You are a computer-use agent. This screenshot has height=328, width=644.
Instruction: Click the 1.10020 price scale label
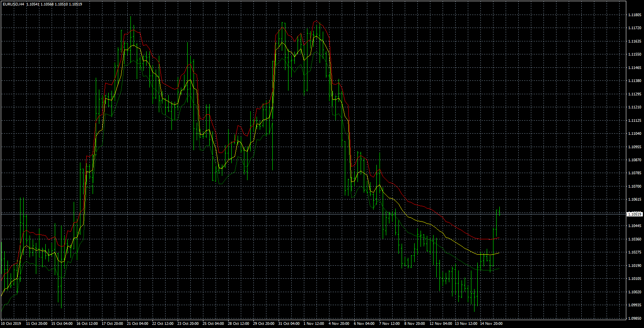pyautogui.click(x=634, y=292)
